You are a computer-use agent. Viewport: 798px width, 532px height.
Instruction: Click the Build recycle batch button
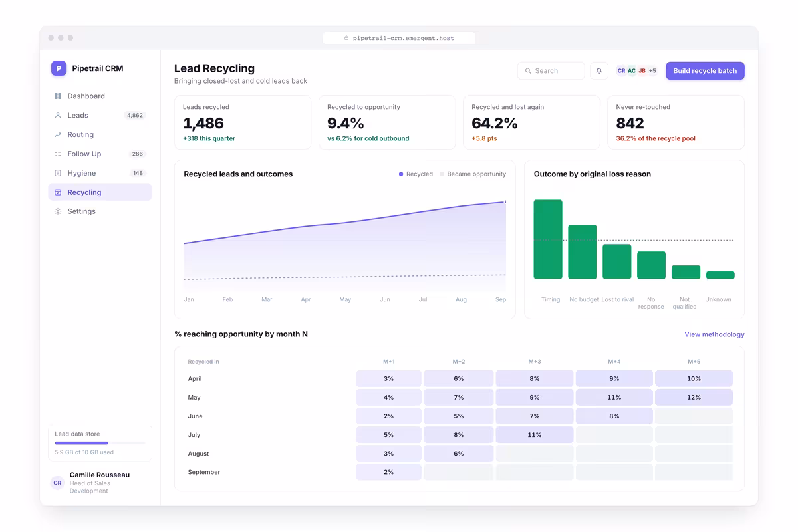click(705, 70)
